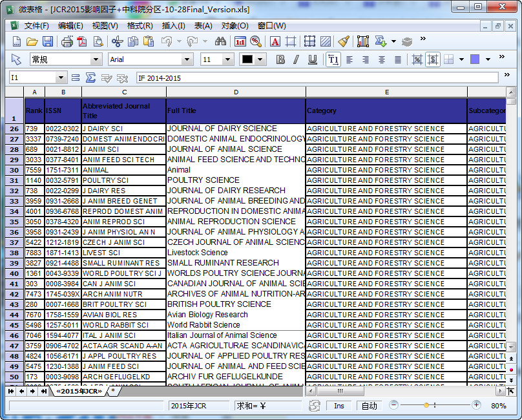Image resolution: width=522 pixels, height=420 pixels.
Task: Toggle currency number format button
Action: tap(433, 59)
